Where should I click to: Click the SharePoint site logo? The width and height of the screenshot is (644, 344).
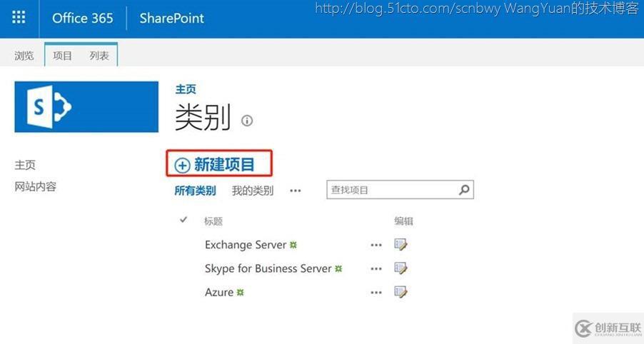coord(86,107)
